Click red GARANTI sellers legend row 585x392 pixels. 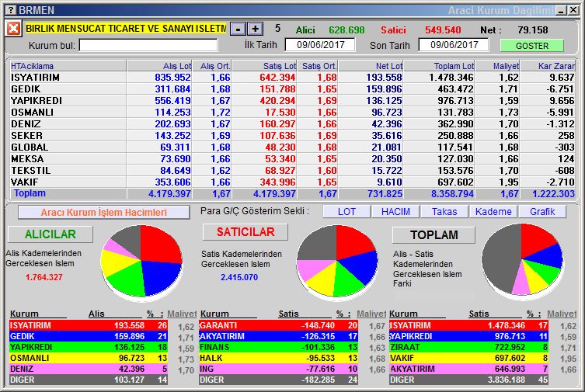click(279, 325)
